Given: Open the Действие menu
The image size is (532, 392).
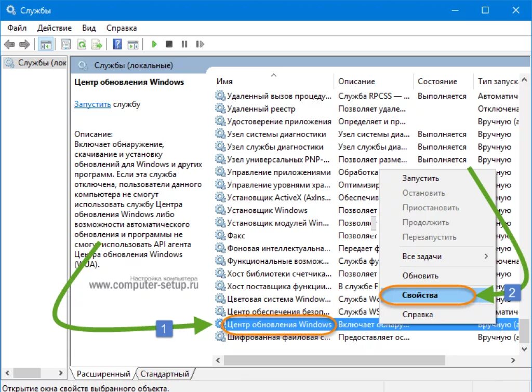Looking at the screenshot, I should [54, 28].
